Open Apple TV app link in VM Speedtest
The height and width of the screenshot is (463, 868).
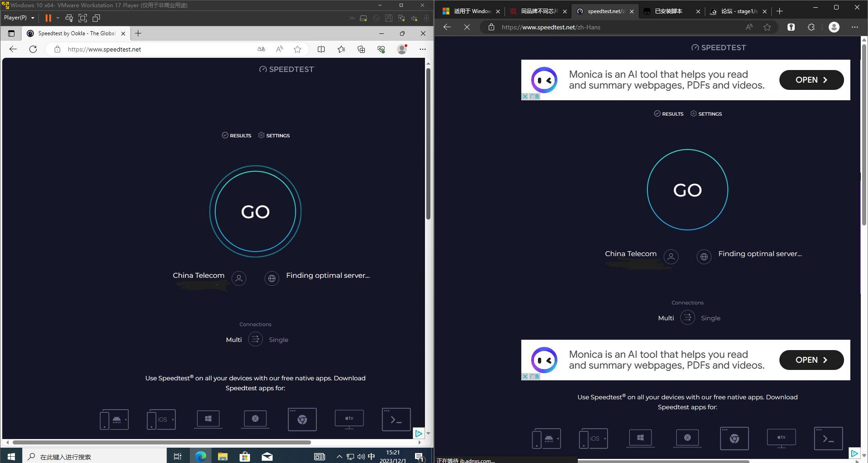click(349, 419)
